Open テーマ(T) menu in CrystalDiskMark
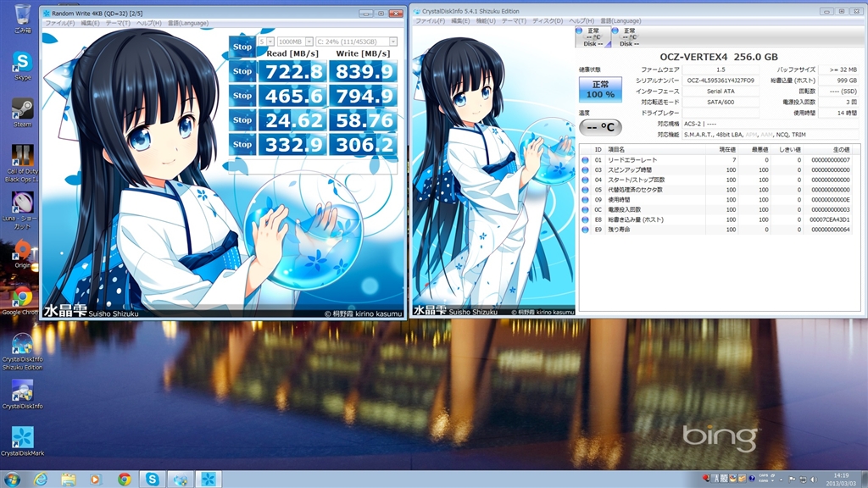 tap(118, 23)
